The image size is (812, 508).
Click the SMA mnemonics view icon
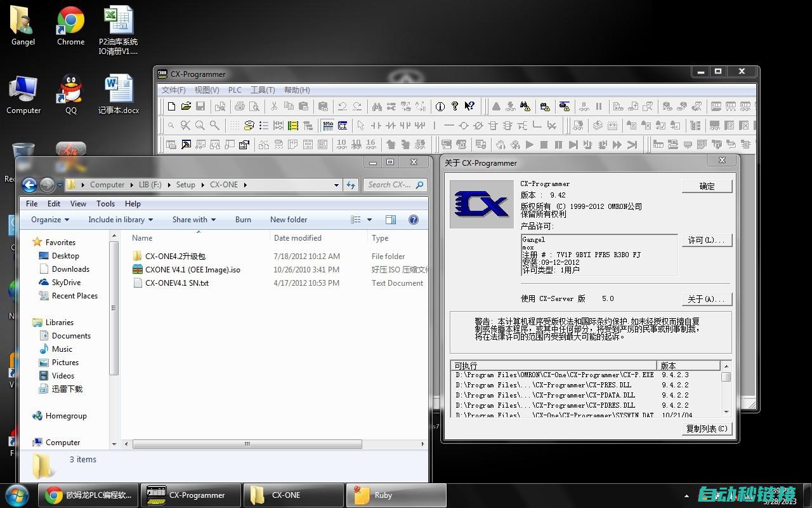coord(328,125)
